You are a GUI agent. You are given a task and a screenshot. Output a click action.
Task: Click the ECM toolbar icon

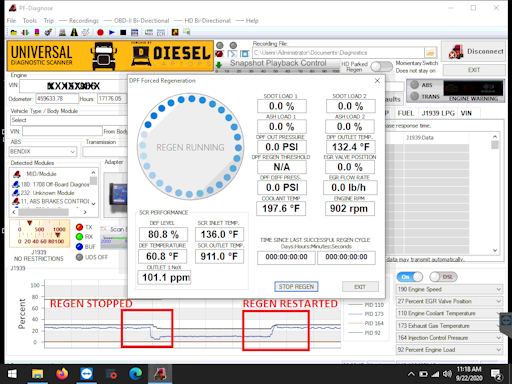(x=161, y=32)
